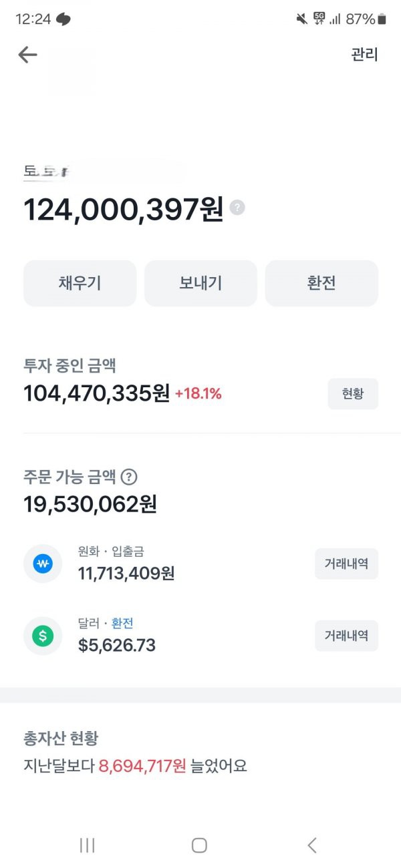Tap the 124,000,397원 total balance

pyautogui.click(x=124, y=209)
